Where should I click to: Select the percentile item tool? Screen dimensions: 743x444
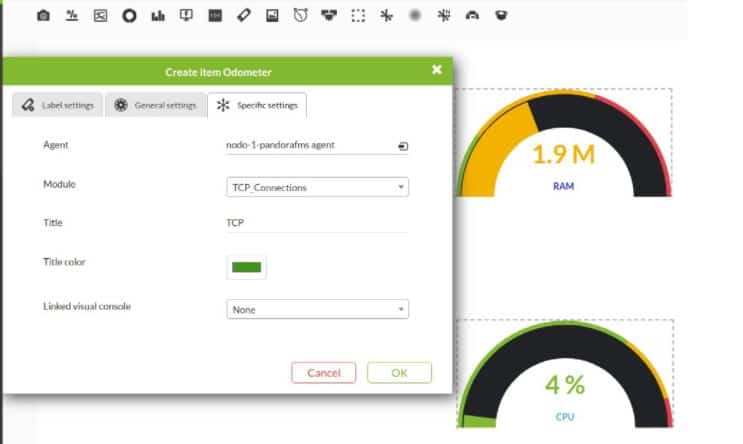[72, 16]
